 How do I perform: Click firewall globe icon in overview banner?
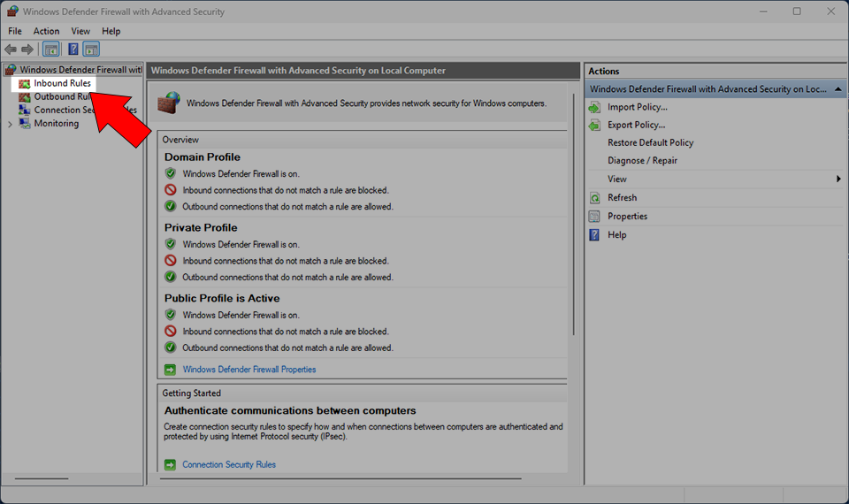point(169,103)
